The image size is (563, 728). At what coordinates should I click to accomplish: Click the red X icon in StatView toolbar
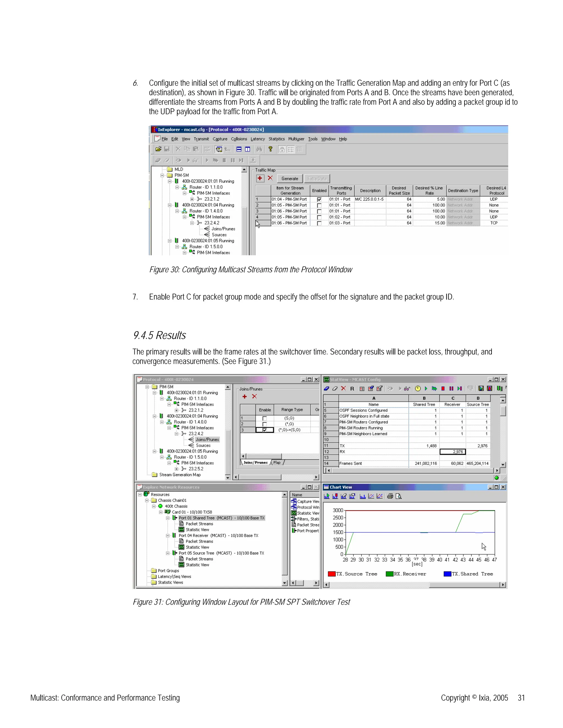[x=344, y=388]
